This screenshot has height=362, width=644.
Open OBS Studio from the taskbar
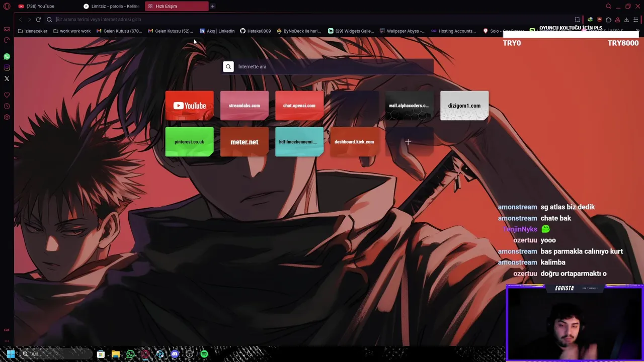[189, 354]
